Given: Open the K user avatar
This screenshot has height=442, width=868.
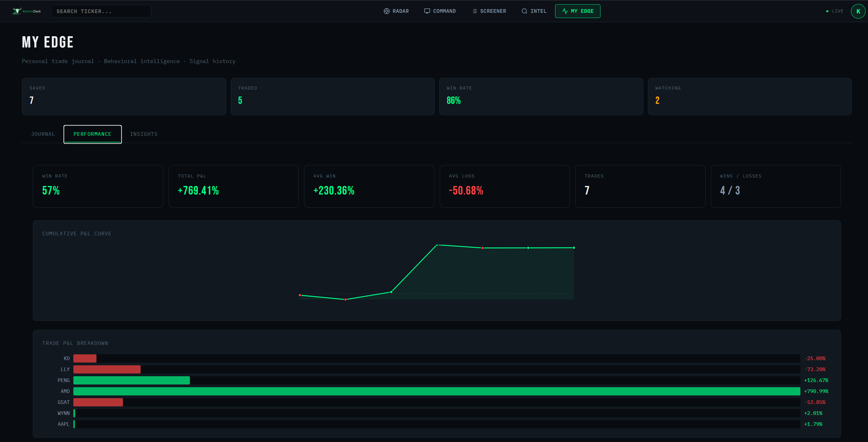Looking at the screenshot, I should 858,11.
